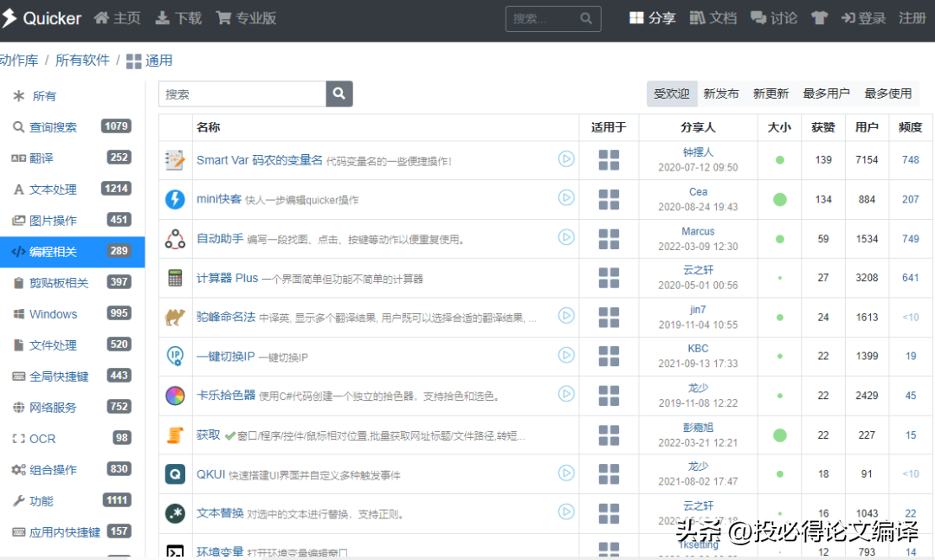Select the 最多使用 sort tab

(x=888, y=93)
